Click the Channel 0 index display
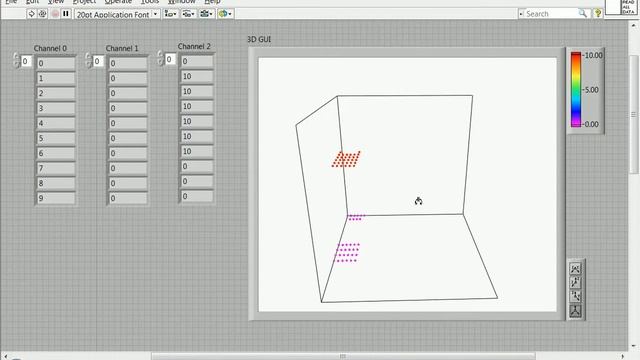The image size is (640, 360). click(26, 61)
